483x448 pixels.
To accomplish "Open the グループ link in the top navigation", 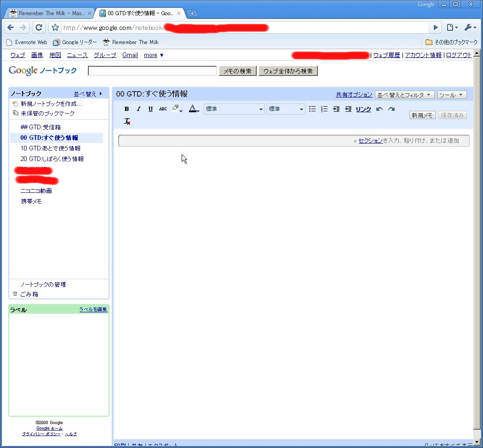I will (x=105, y=55).
